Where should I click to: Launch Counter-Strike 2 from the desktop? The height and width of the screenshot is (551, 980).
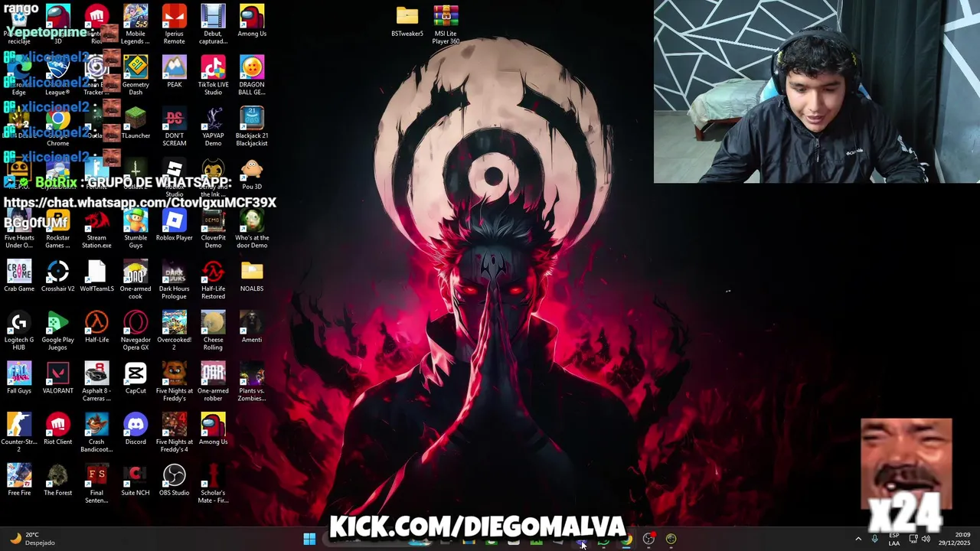pyautogui.click(x=19, y=432)
